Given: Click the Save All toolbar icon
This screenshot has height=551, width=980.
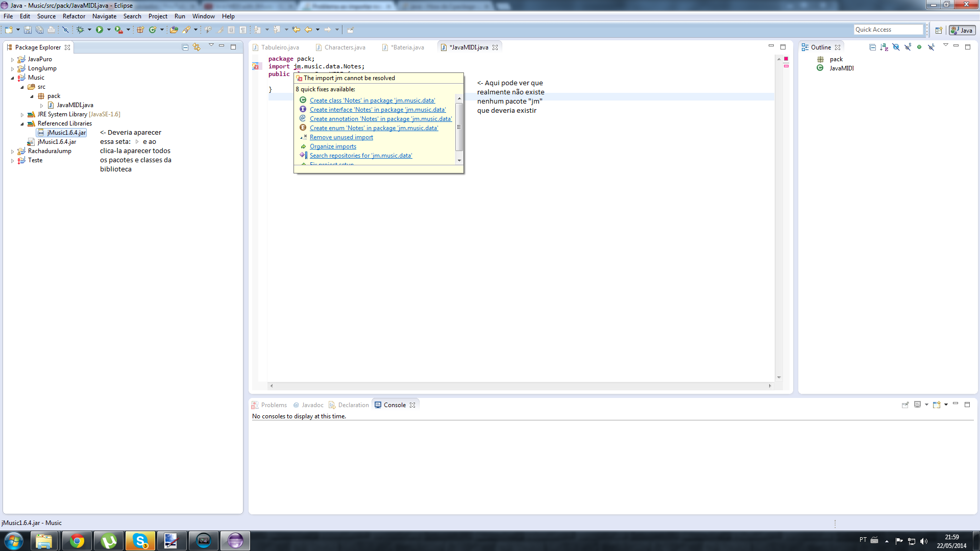Looking at the screenshot, I should click(x=39, y=30).
